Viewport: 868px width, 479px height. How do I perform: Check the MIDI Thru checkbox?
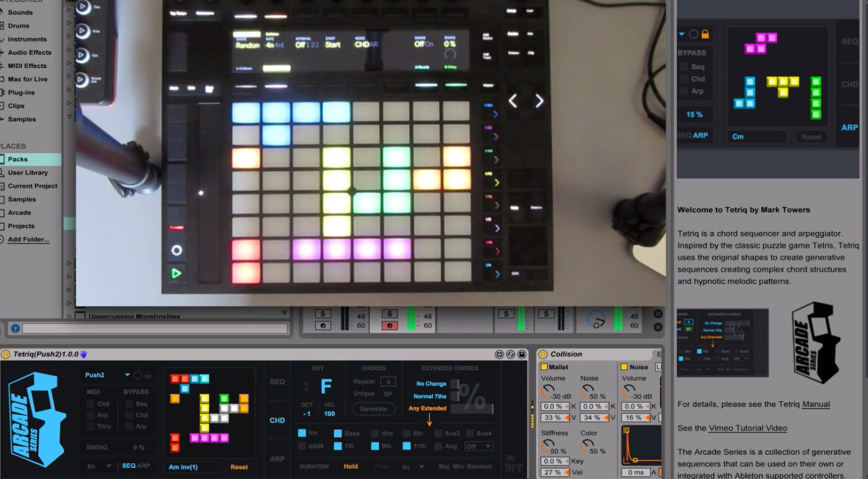click(x=91, y=427)
